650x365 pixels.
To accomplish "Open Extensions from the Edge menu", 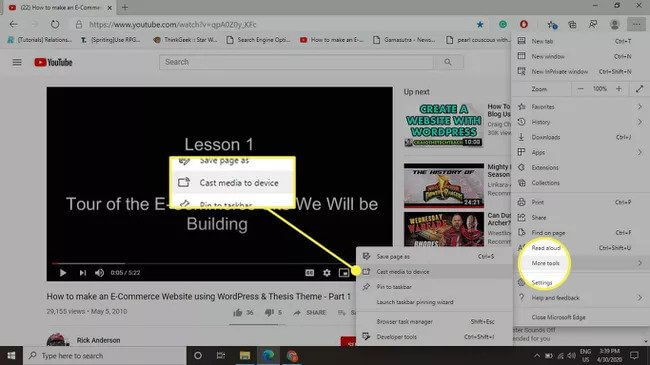I will pyautogui.click(x=580, y=168).
